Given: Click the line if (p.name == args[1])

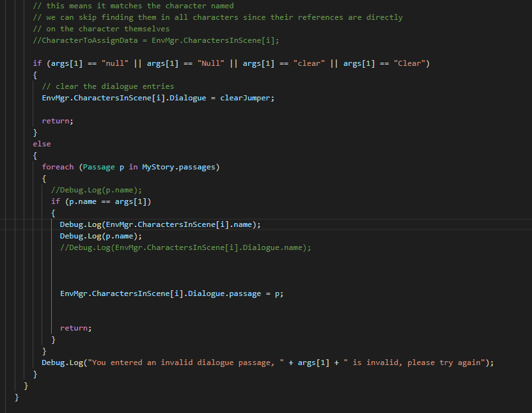Looking at the screenshot, I should (101, 201).
